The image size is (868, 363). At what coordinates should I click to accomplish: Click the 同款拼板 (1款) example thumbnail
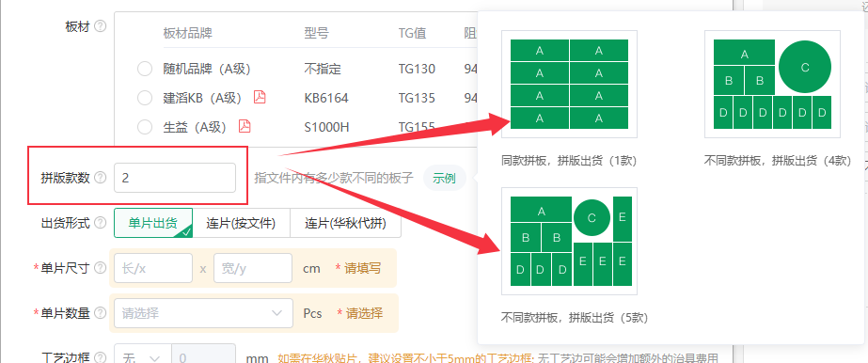[x=569, y=84]
